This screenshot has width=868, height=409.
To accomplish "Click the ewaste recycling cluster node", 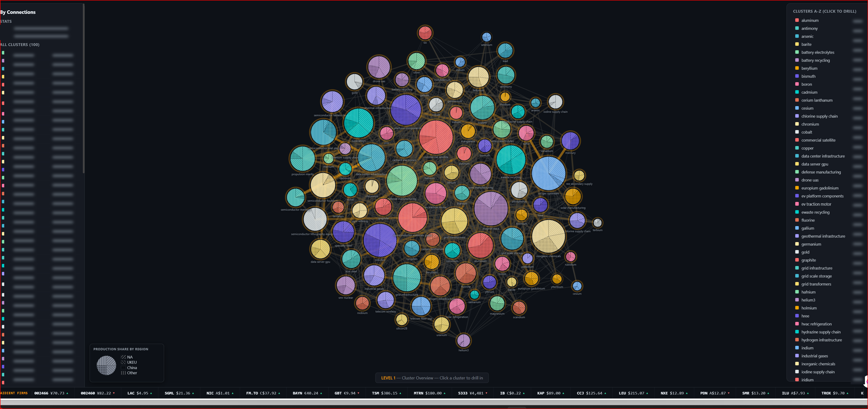I will 511,160.
